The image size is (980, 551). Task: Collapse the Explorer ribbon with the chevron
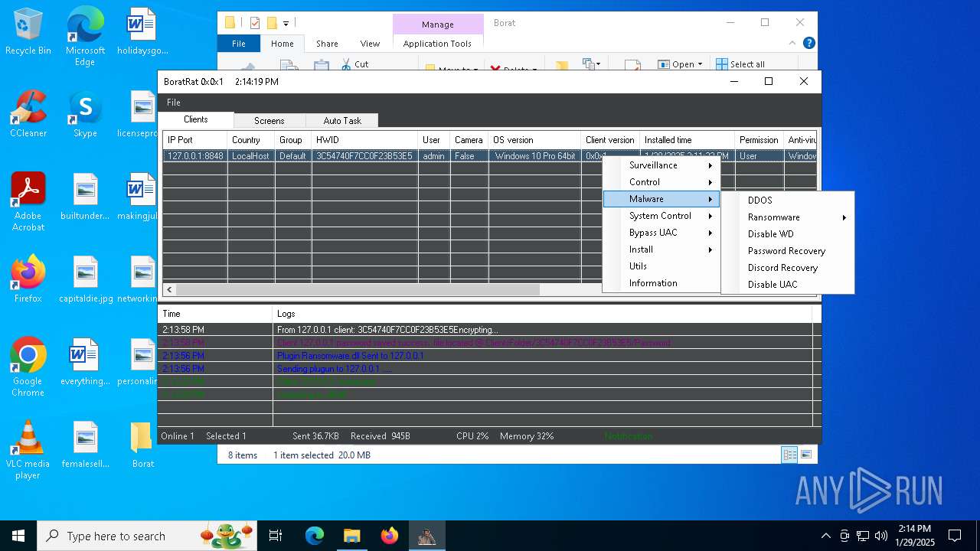tap(794, 44)
